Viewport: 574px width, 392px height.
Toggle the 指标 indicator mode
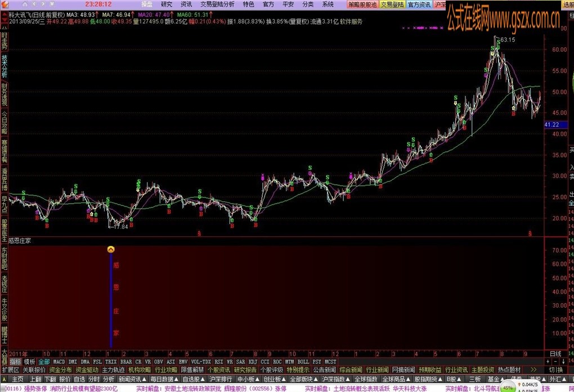15,362
